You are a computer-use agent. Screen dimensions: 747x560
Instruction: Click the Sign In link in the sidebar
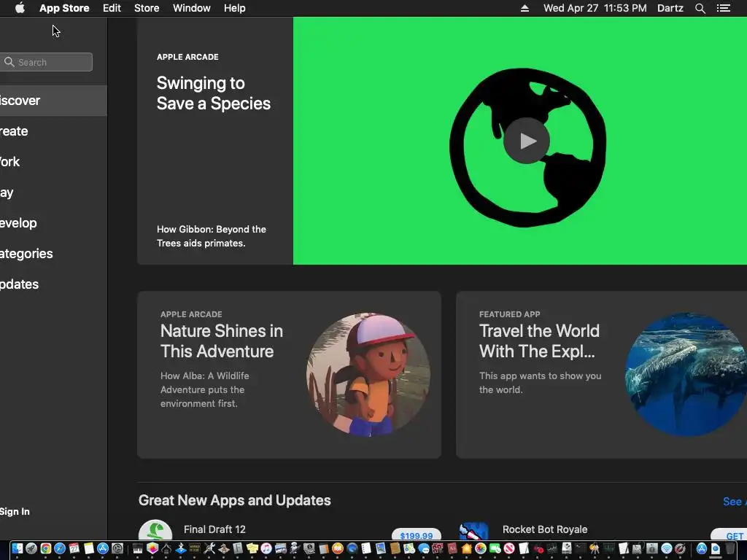tap(15, 511)
